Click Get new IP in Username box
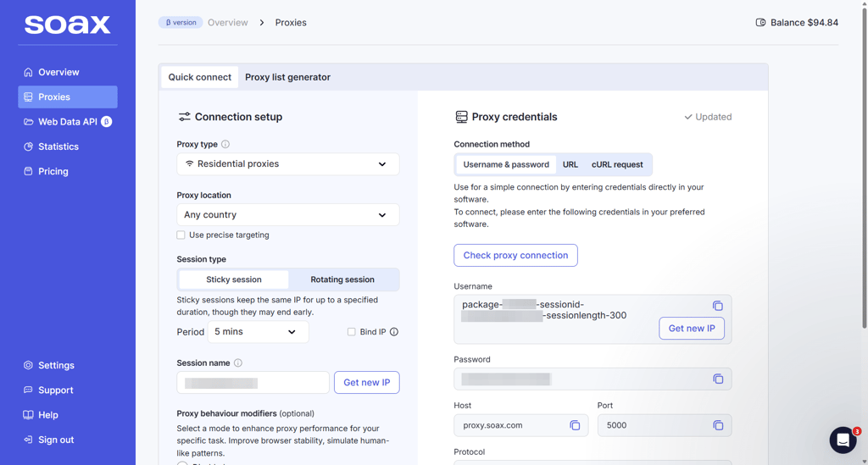The width and height of the screenshot is (868, 465). click(x=692, y=329)
